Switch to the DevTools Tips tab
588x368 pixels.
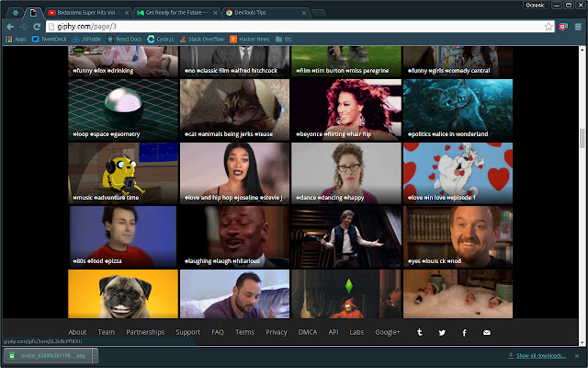pyautogui.click(x=263, y=12)
